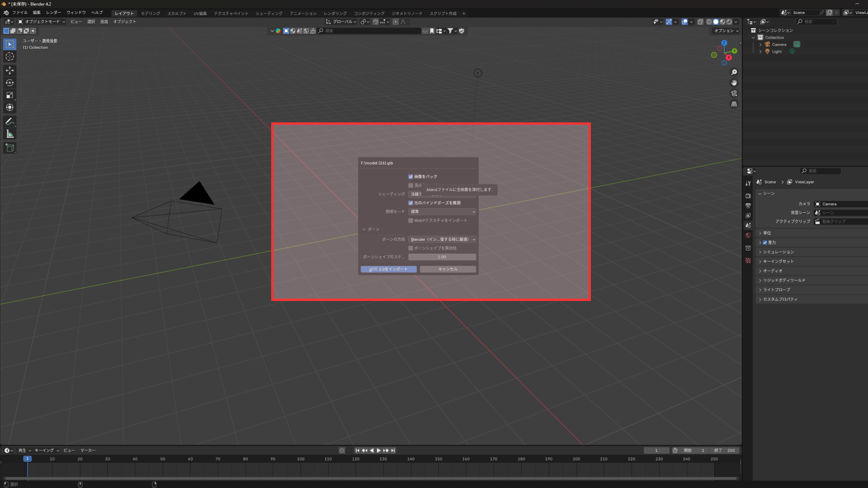Click the current frame number field

(656, 450)
